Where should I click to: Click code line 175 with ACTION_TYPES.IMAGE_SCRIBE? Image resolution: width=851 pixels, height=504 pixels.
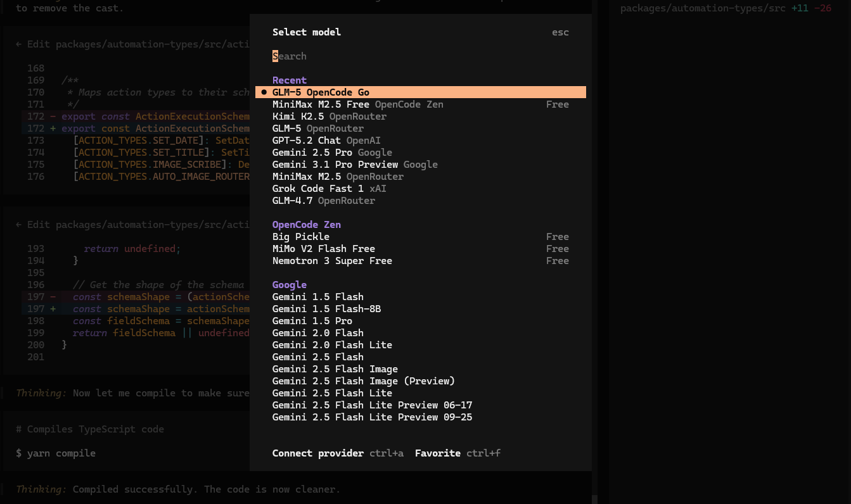click(136, 165)
